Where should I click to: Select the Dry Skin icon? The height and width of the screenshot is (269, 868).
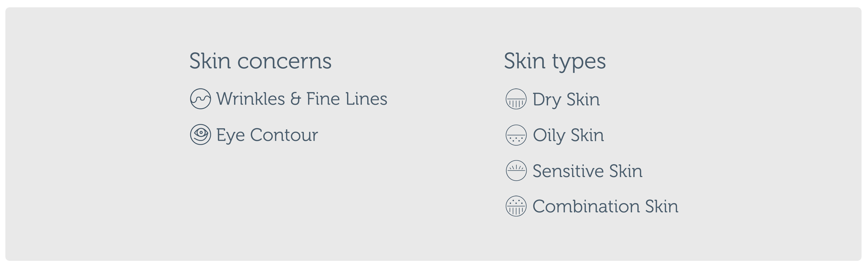click(x=516, y=99)
